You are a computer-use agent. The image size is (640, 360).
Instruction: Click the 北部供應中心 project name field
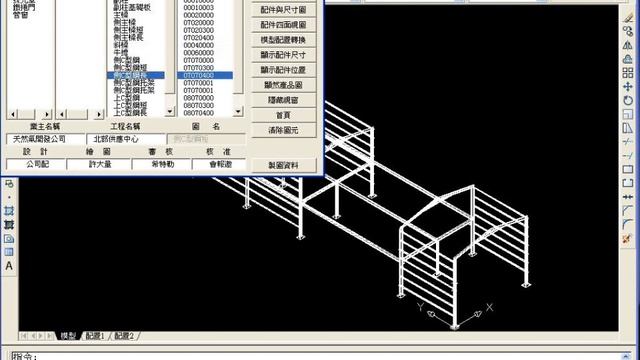[126, 139]
